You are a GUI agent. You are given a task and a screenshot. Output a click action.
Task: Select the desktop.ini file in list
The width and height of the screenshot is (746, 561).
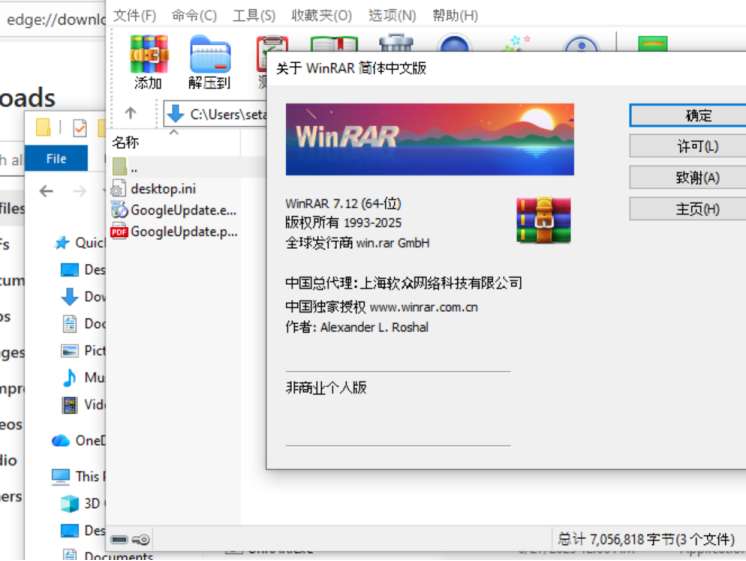point(162,188)
